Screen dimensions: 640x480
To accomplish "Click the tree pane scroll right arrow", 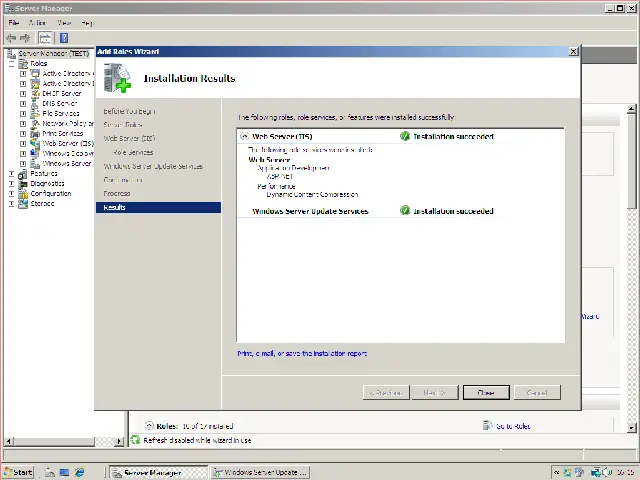I will coord(119,441).
